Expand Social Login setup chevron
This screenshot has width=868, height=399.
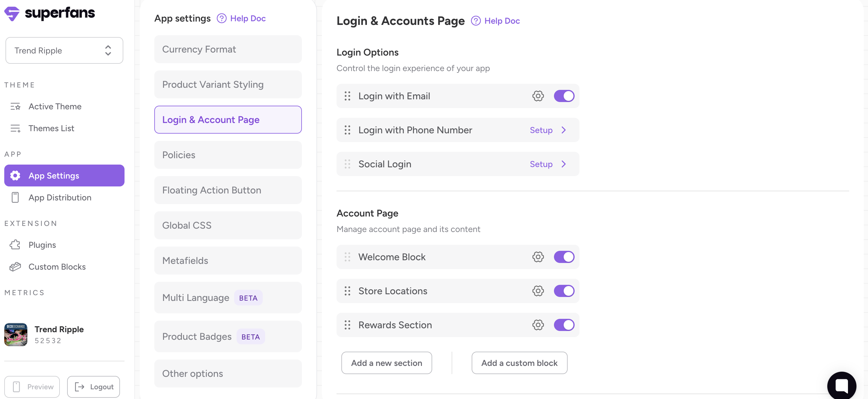coord(563,164)
